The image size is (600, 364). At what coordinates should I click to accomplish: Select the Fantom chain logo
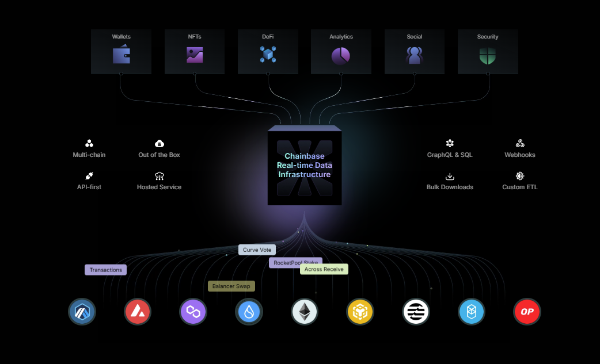(x=472, y=312)
